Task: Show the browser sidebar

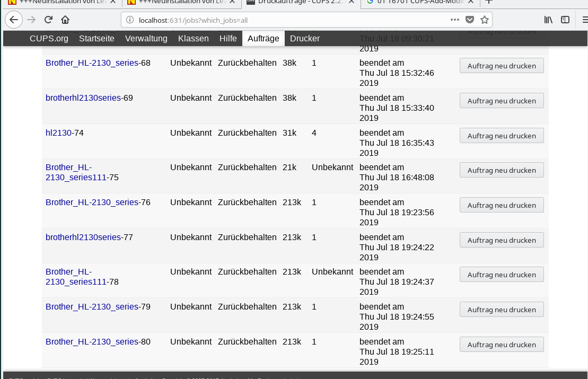Action: pos(565,20)
